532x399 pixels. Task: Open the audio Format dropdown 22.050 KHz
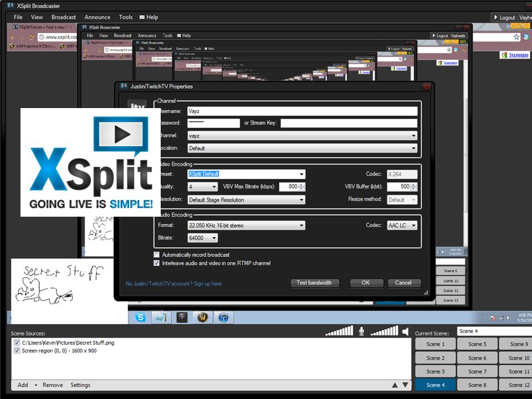pos(246,226)
